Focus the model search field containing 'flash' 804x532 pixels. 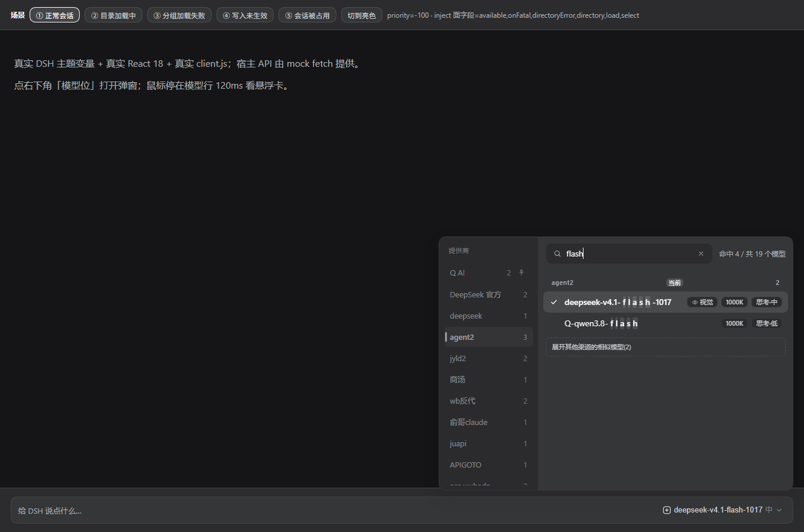[629, 254]
